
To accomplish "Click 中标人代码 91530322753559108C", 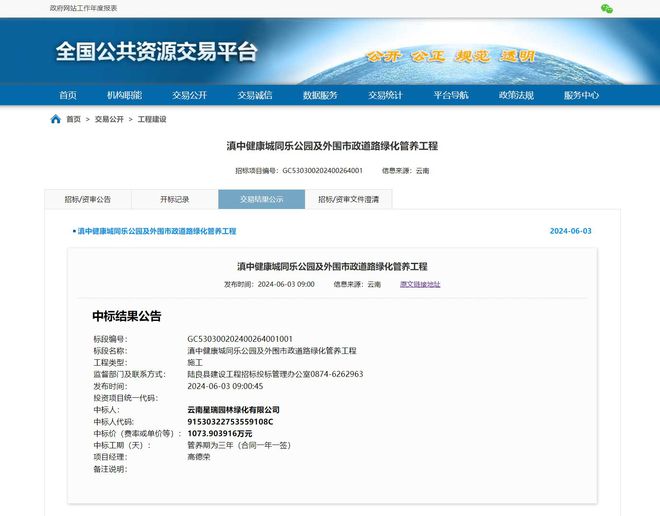I will point(230,421).
